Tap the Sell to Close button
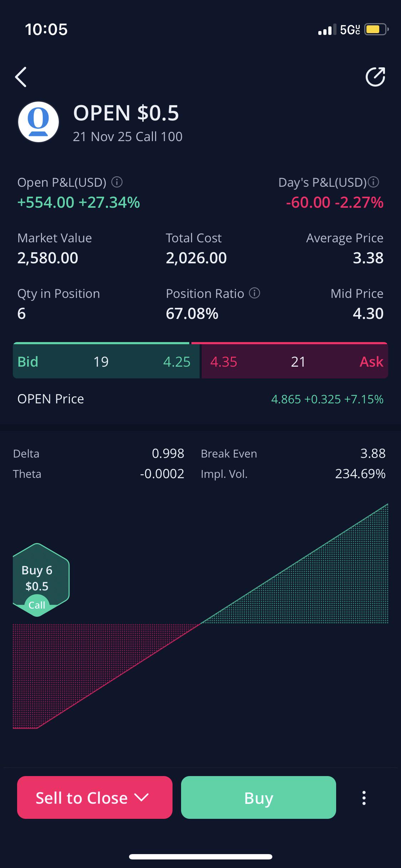The width and height of the screenshot is (401, 868). pyautogui.click(x=95, y=797)
